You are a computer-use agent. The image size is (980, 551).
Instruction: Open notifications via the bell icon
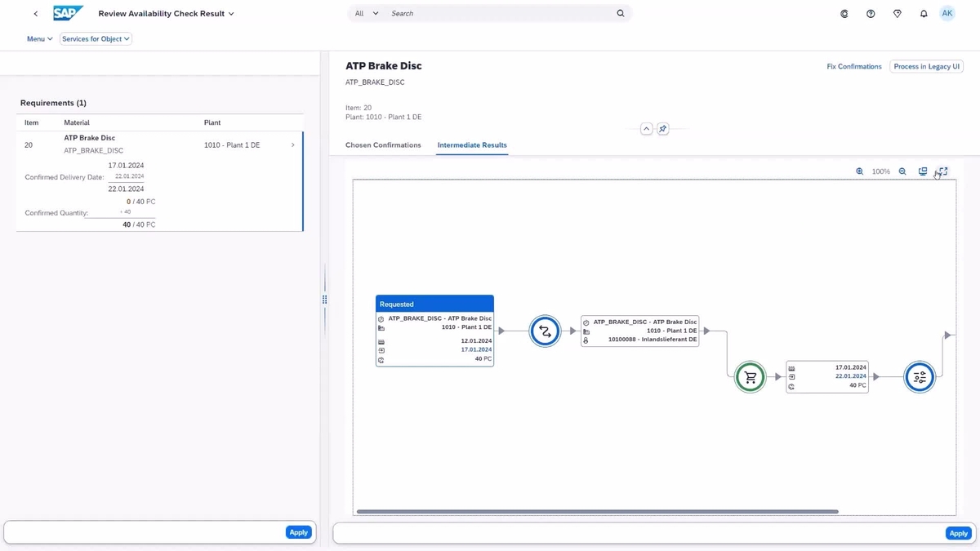coord(924,13)
